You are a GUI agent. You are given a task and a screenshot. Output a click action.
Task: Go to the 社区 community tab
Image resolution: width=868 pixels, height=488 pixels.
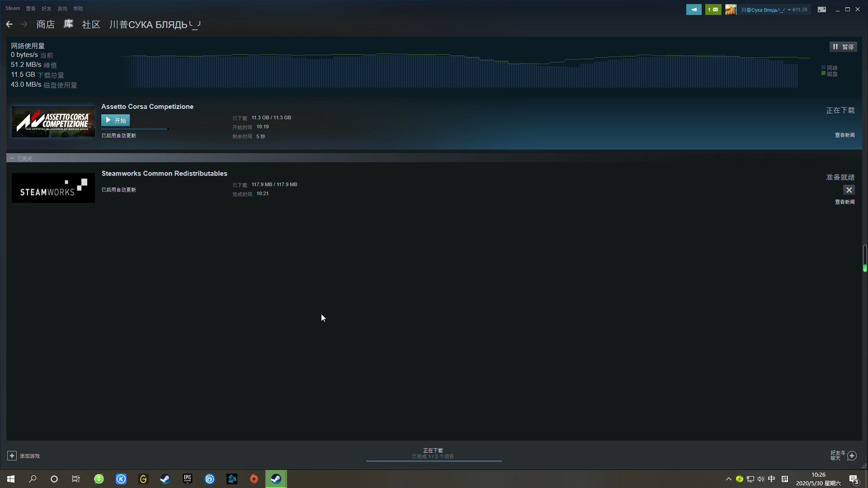[91, 24]
